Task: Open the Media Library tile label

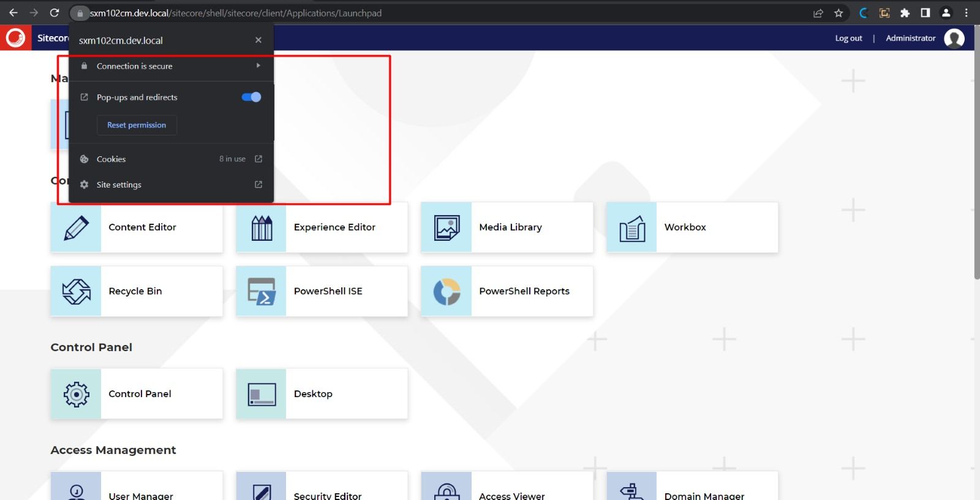Action: coord(510,227)
